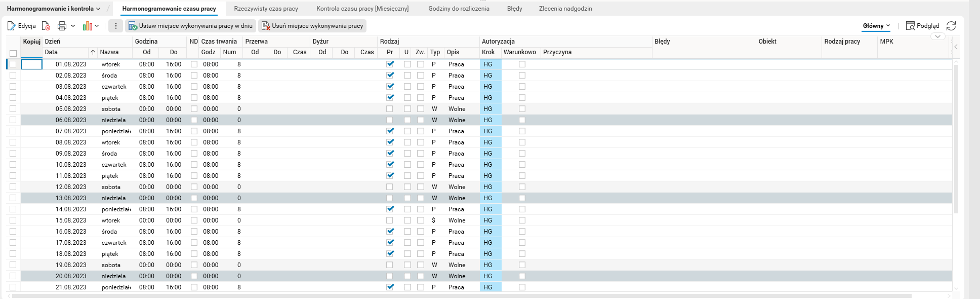Viewport: 980px width, 299px height.
Task: Open the three-dot more options menu
Action: click(116, 26)
